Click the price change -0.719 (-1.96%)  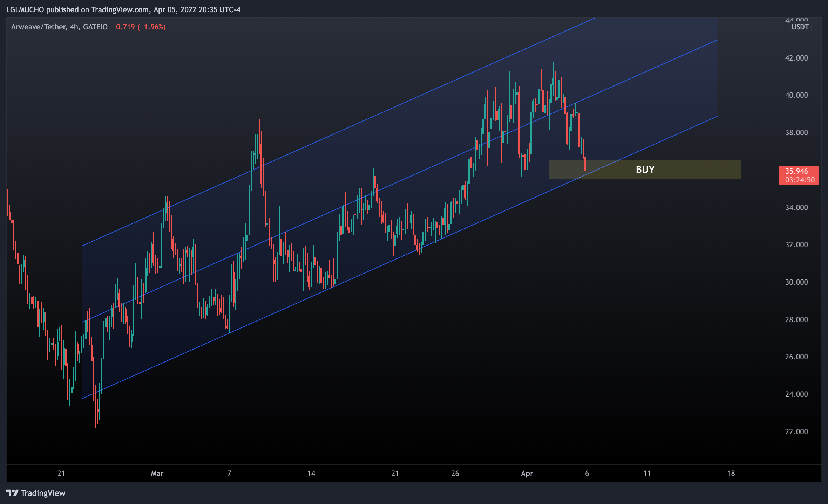pos(139,27)
